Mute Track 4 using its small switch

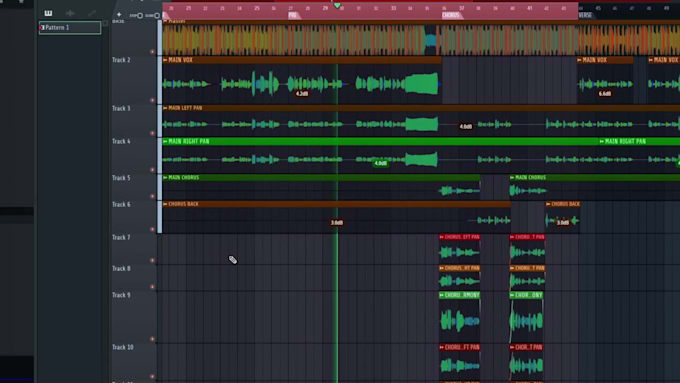[152, 170]
